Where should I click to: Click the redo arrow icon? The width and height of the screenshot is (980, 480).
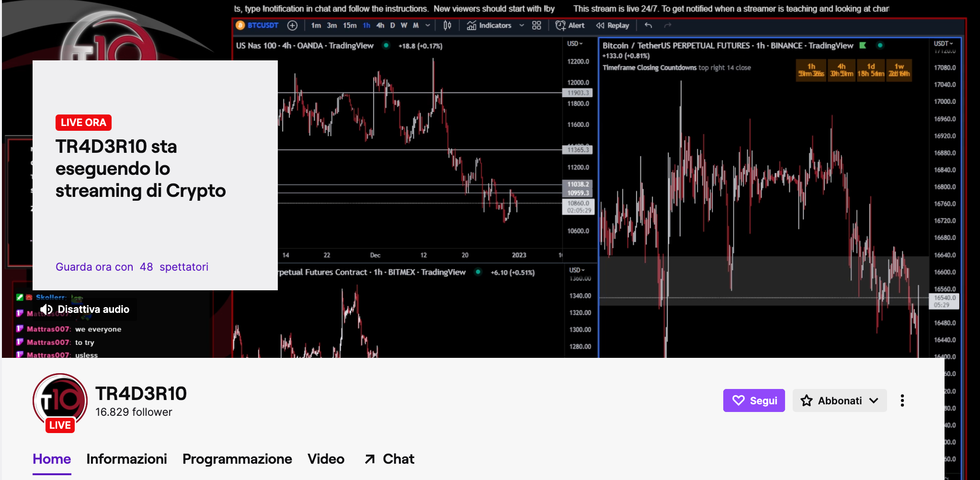pos(668,25)
